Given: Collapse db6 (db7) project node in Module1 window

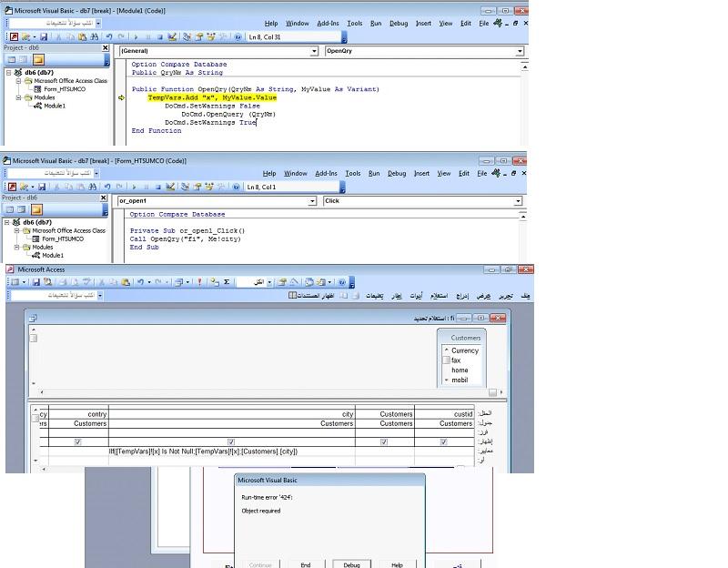Looking at the screenshot, I should tap(9, 73).
